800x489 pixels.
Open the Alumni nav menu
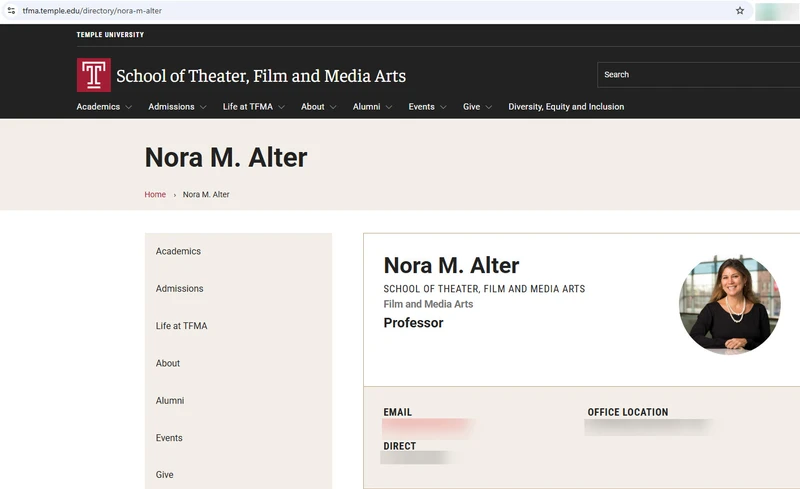(366, 107)
